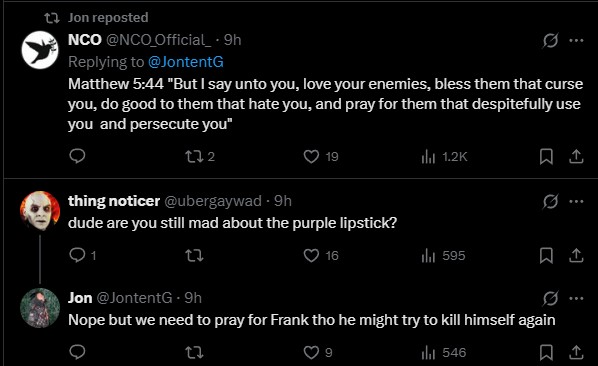This screenshot has width=598, height=366.
Task: Repost the NCO tweet with 2 reposts
Action: click(x=200, y=156)
